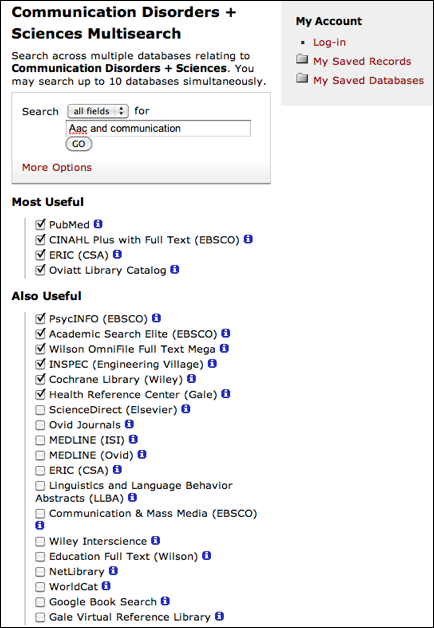Screen dimensions: 434x628
Task: Expand More Options in search box
Action: (x=57, y=167)
